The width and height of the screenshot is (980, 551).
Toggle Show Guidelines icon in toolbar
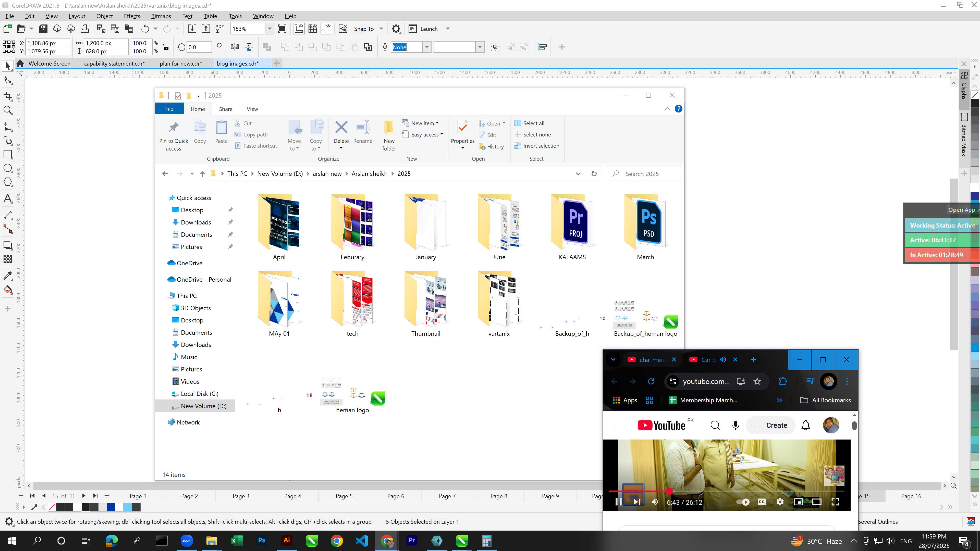[x=326, y=29]
